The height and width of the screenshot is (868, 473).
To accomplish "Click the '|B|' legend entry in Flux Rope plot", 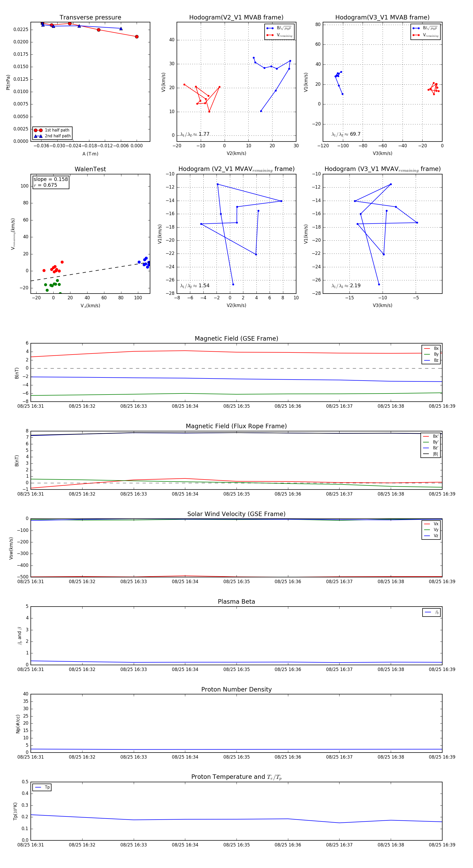I will click(431, 454).
